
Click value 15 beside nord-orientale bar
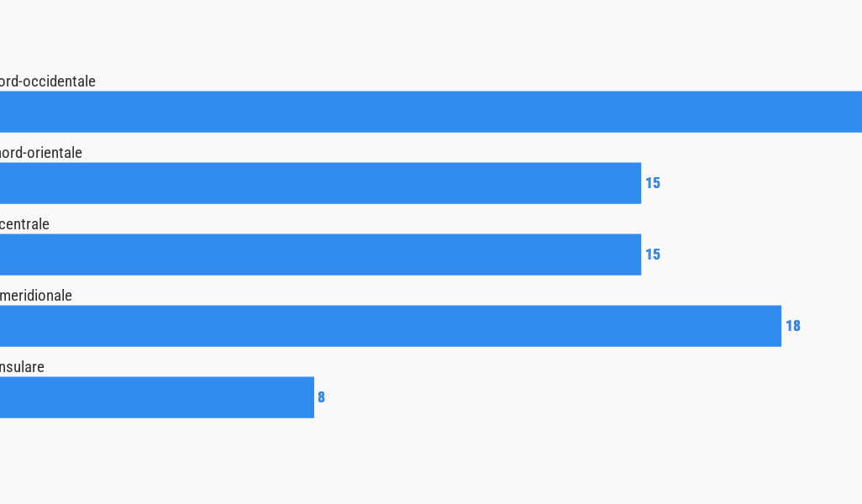(x=653, y=183)
